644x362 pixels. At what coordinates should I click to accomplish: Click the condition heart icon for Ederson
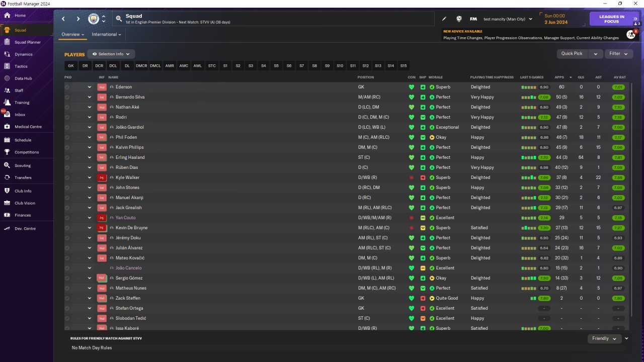[x=411, y=87]
